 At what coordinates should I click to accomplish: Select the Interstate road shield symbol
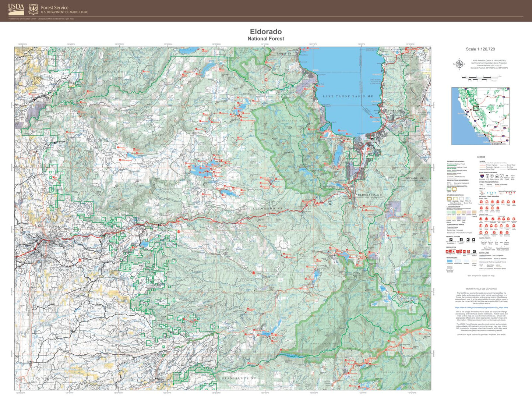[482, 176]
